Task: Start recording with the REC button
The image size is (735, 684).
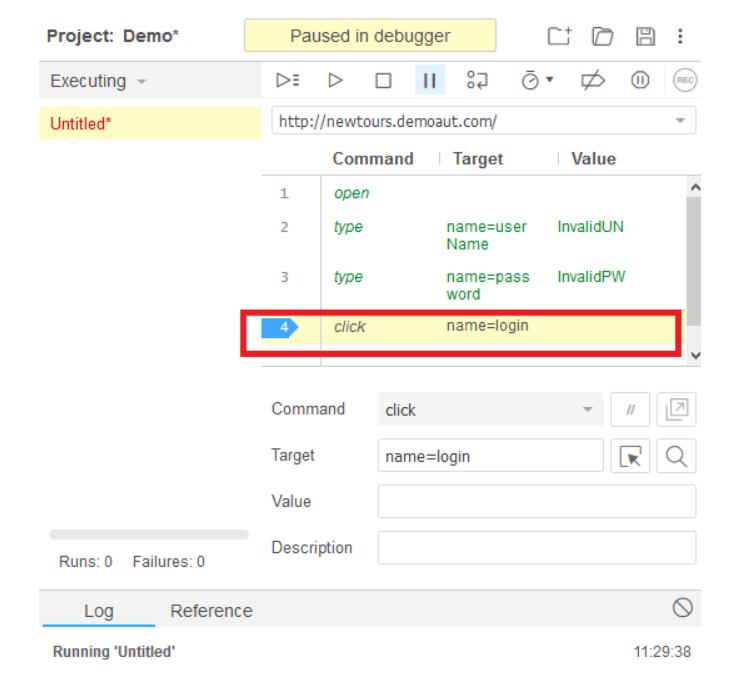Action: tap(684, 81)
